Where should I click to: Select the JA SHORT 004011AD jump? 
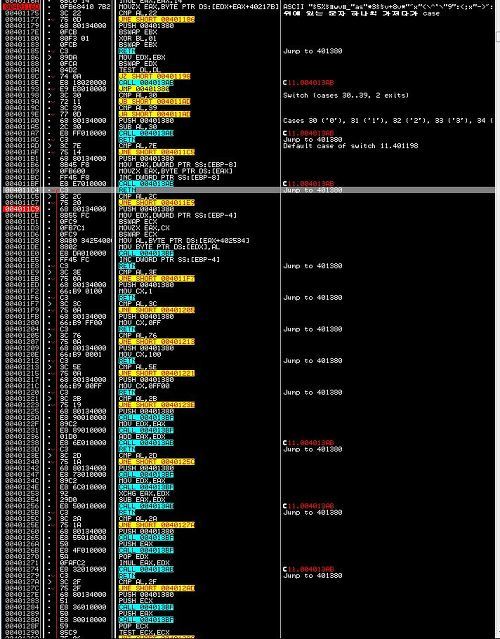click(154, 114)
